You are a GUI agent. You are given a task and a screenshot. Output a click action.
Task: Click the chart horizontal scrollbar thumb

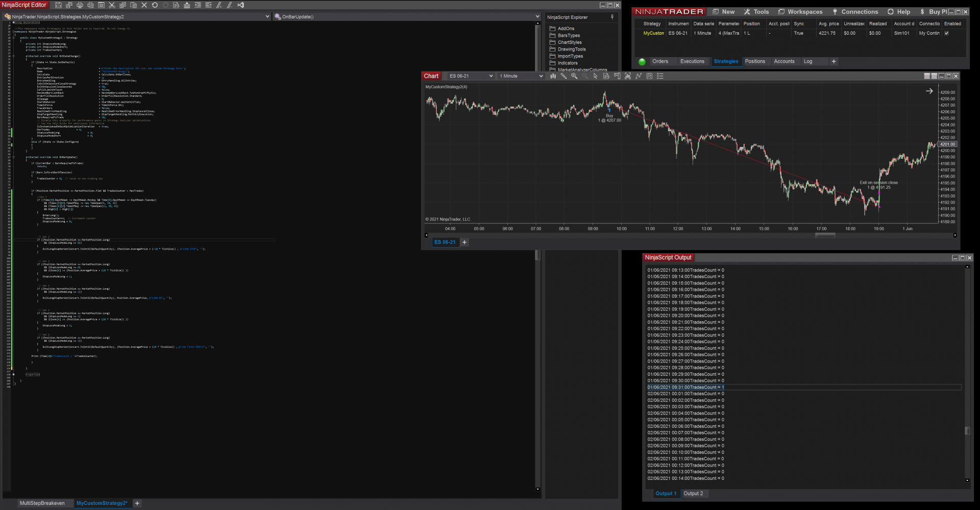(825, 235)
